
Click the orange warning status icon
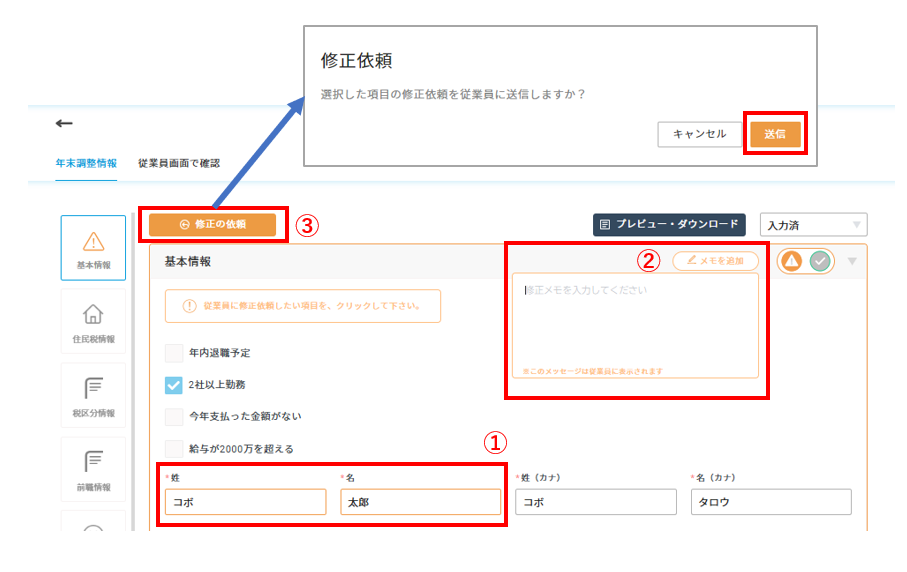tap(791, 261)
